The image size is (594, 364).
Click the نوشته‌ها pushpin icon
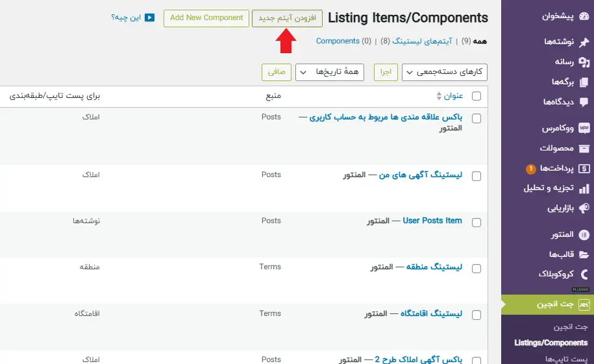tap(584, 42)
